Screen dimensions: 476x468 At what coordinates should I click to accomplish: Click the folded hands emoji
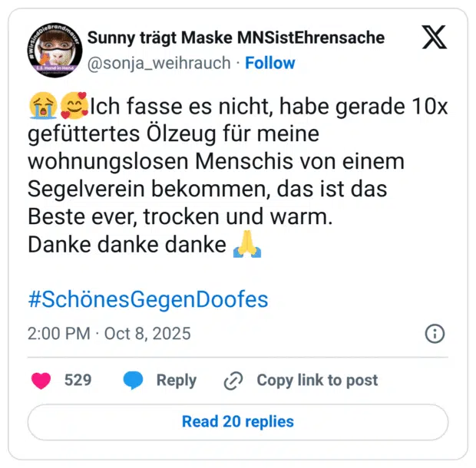tap(247, 244)
